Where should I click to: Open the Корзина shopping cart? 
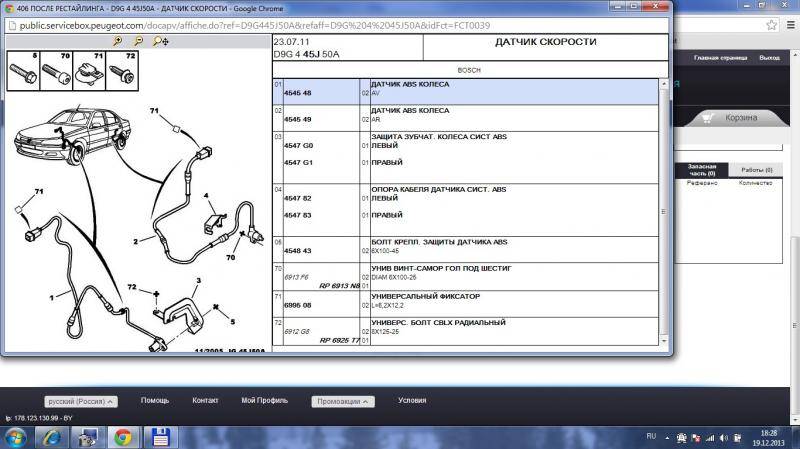pyautogui.click(x=740, y=117)
